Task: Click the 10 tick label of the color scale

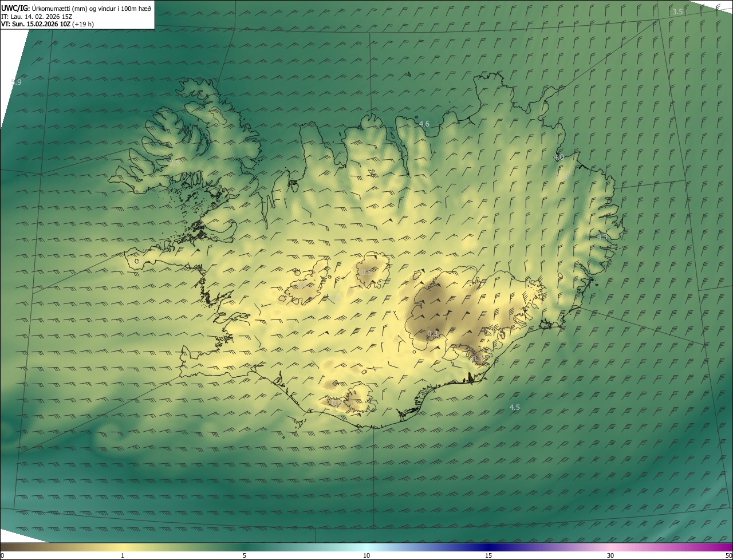Action: 366,555
